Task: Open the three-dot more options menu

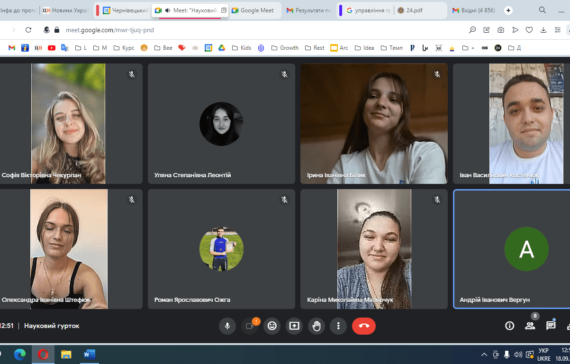Action: 338,326
